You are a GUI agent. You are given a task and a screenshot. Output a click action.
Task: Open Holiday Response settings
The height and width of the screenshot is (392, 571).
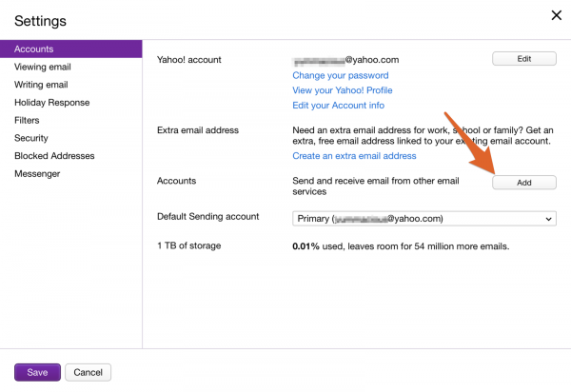(52, 103)
